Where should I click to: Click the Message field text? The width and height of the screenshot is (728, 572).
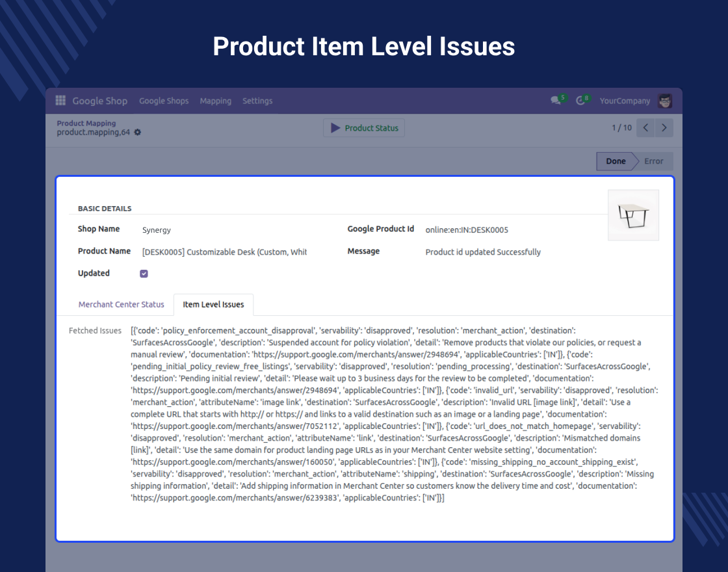pos(483,252)
